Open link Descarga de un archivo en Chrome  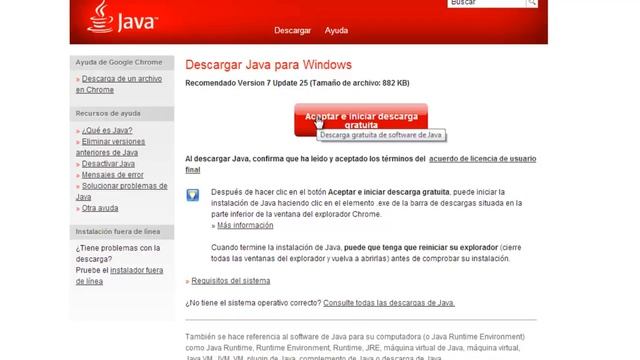tap(119, 84)
